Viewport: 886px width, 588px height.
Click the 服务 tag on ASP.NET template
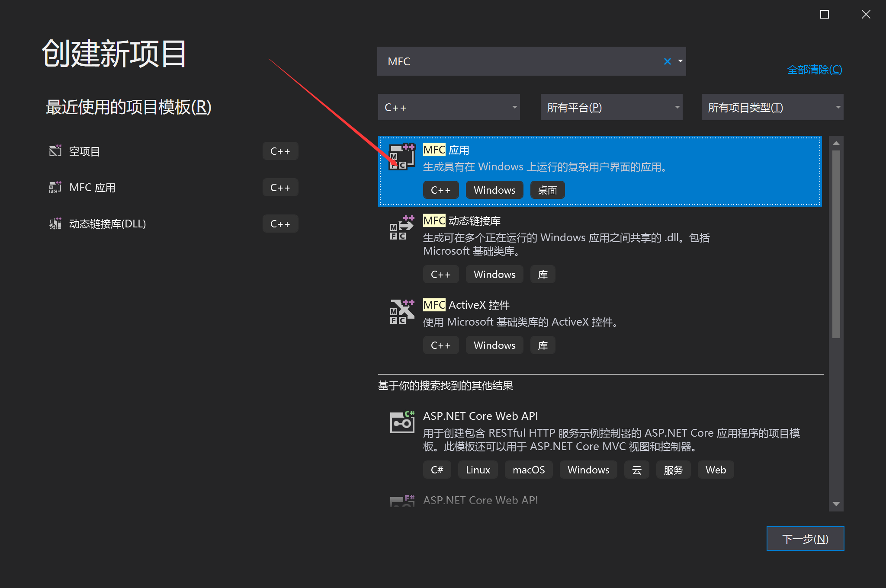(x=673, y=470)
